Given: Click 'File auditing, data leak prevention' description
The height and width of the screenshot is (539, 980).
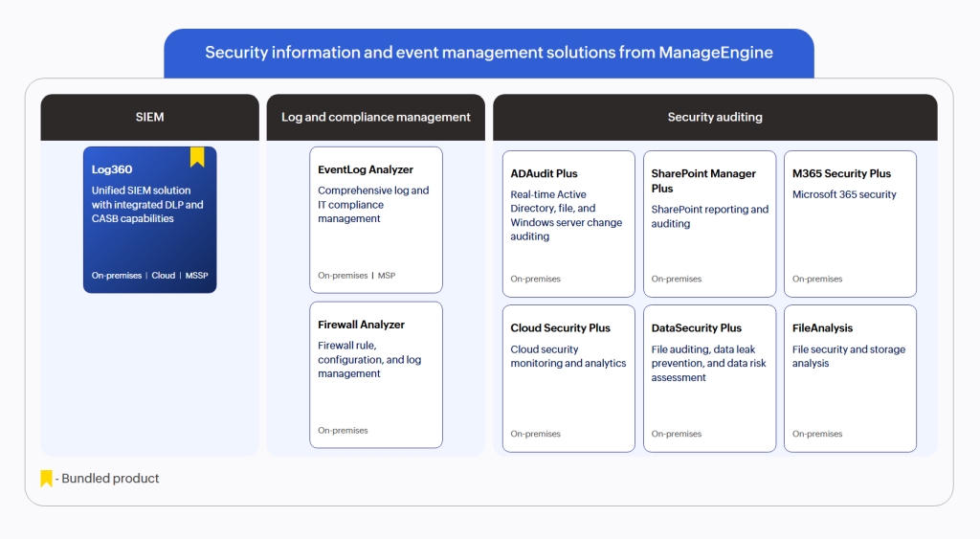Looking at the screenshot, I should tap(709, 363).
